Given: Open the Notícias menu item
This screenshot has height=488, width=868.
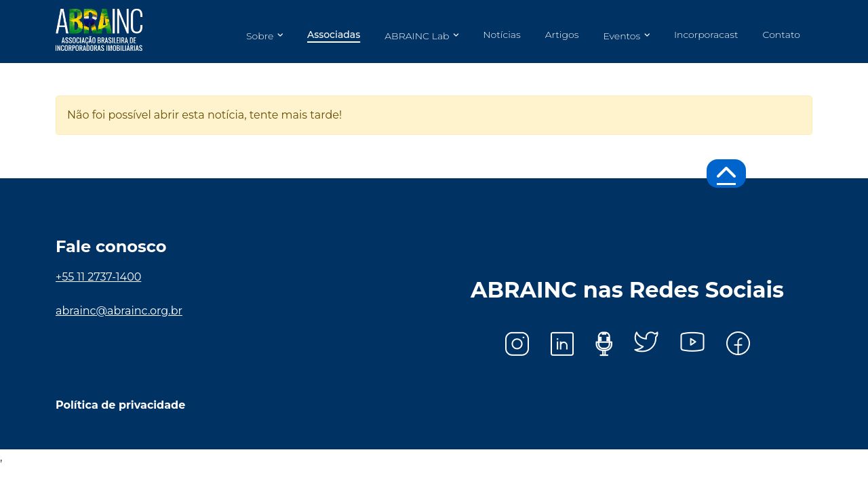Looking at the screenshot, I should (502, 35).
